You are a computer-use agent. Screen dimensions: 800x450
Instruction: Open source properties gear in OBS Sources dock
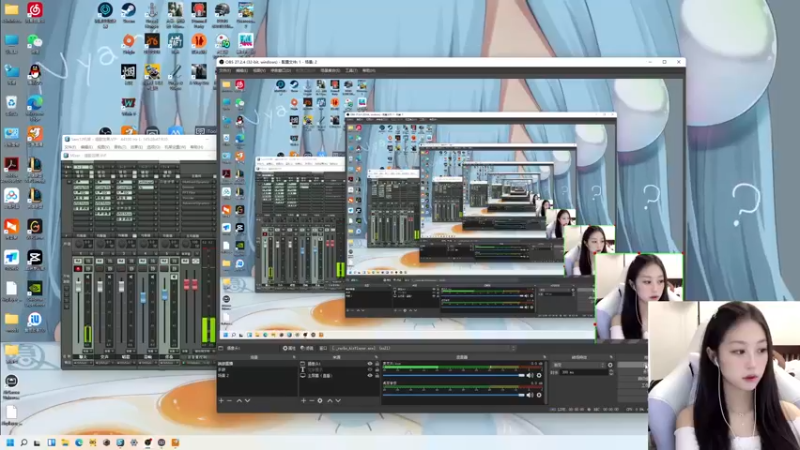[x=320, y=401]
